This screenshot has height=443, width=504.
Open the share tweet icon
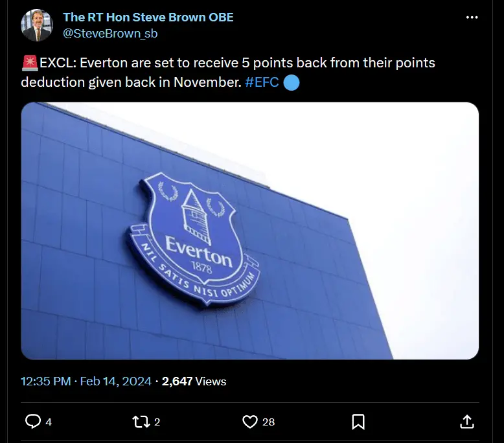point(466,422)
